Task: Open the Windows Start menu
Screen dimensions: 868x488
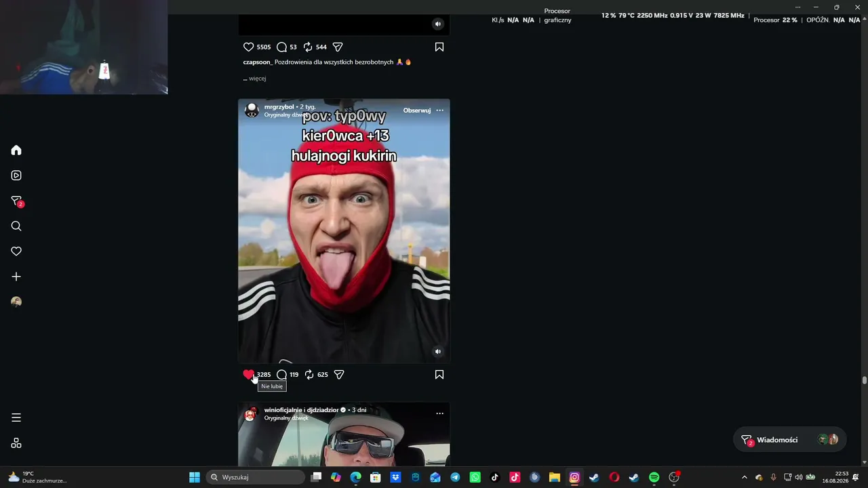Action: tap(195, 477)
